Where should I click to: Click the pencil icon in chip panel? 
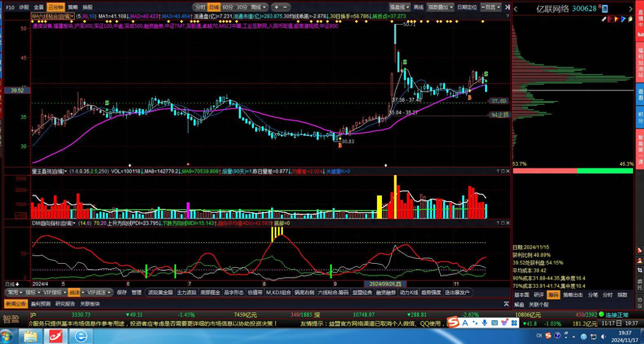pyautogui.click(x=604, y=19)
